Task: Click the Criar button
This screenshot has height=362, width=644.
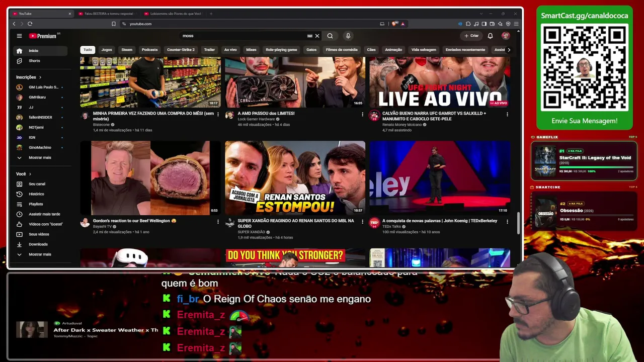Action: tap(471, 36)
